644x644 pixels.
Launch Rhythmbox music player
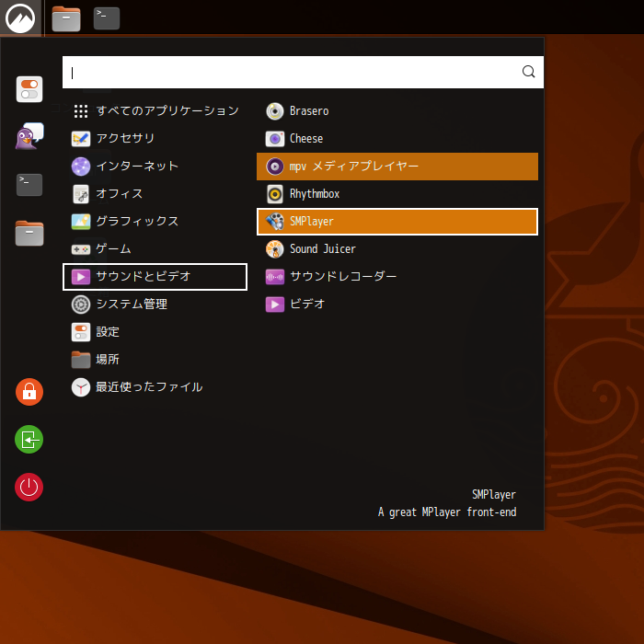397,194
